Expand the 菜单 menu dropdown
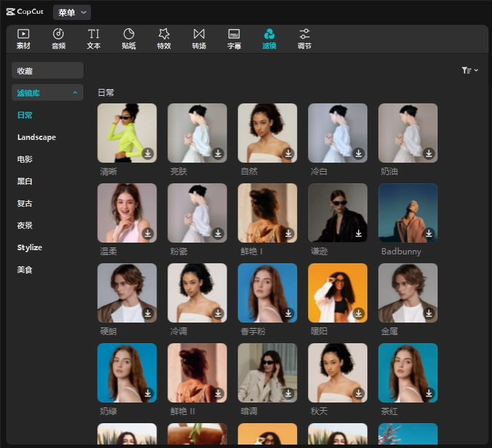492x448 pixels. tap(72, 12)
